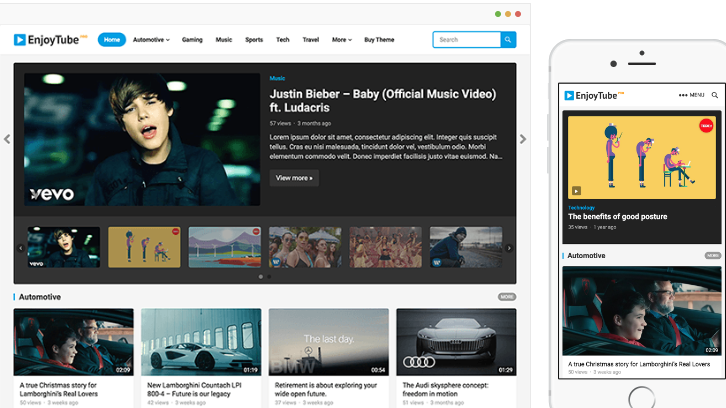Click the View more button
Image resolution: width=726 pixels, height=408 pixels.
click(294, 178)
